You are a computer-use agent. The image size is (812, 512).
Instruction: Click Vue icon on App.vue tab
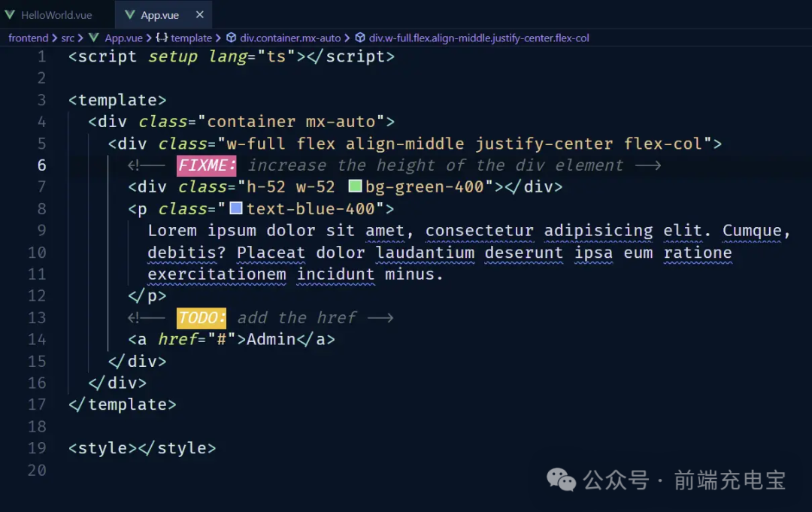pos(130,15)
